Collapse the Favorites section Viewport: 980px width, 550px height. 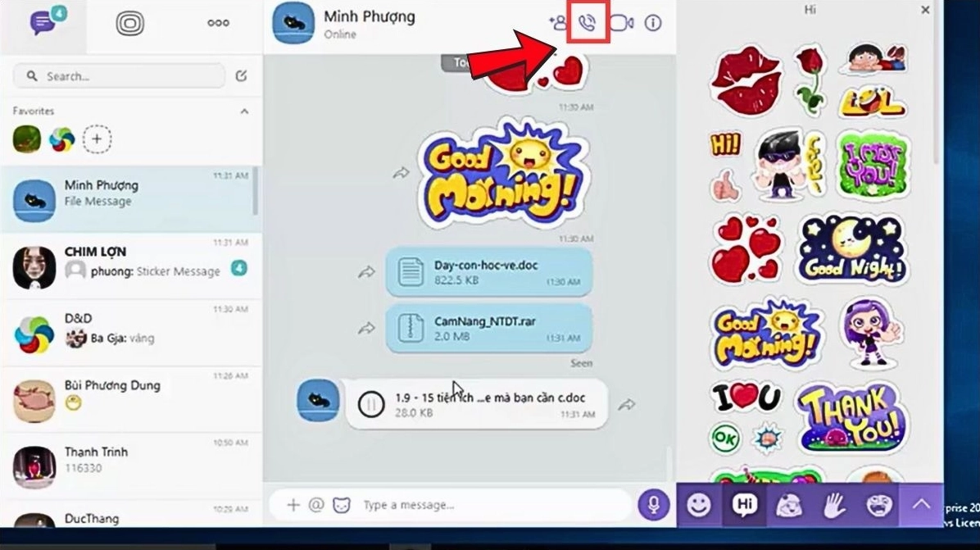243,111
